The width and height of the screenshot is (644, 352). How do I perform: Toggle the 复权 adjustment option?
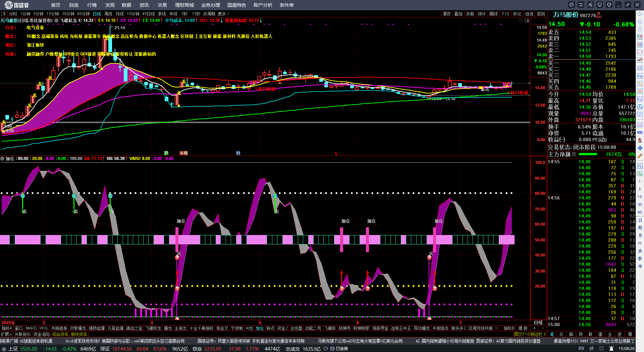point(447,14)
